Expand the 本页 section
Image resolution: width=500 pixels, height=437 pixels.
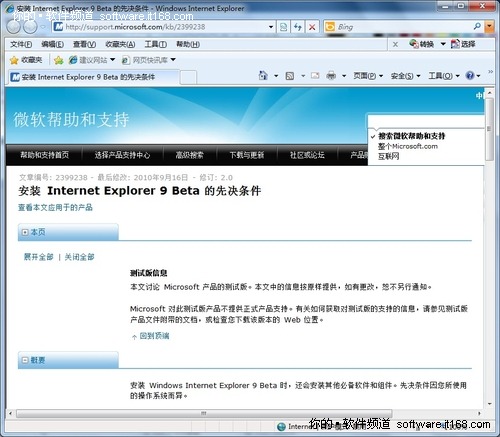click(25, 232)
